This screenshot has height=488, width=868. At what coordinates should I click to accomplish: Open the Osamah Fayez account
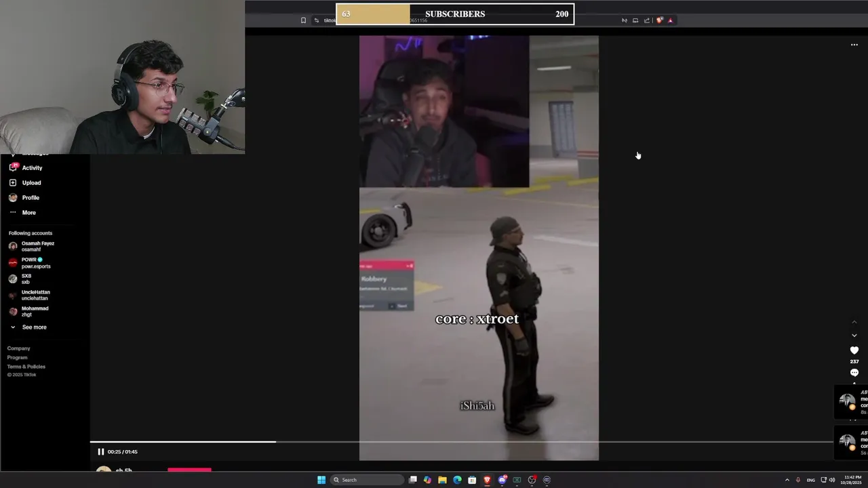click(31, 246)
